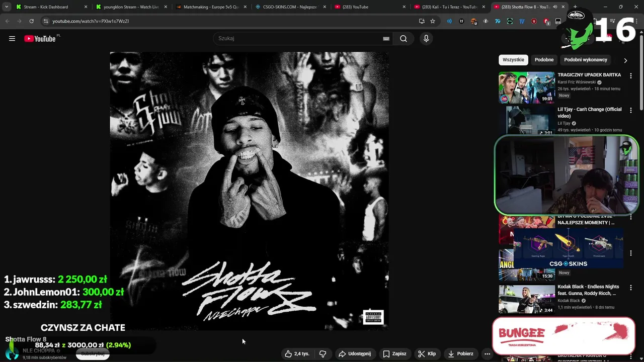Click the search magnifier button

[x=404, y=39]
